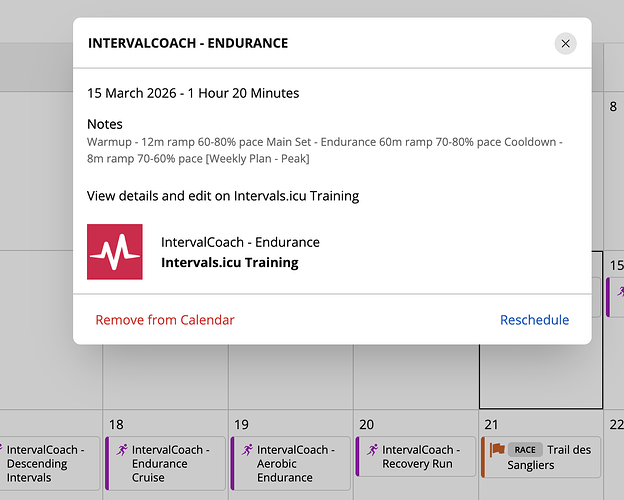The height and width of the screenshot is (500, 624).
Task: Select calendar day 21
Action: [491, 425]
